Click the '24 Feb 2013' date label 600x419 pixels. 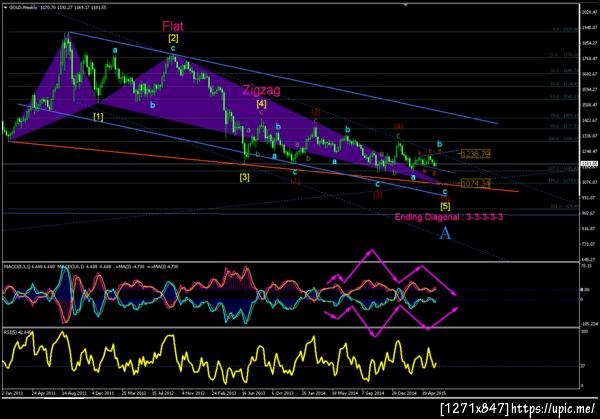pos(224,393)
